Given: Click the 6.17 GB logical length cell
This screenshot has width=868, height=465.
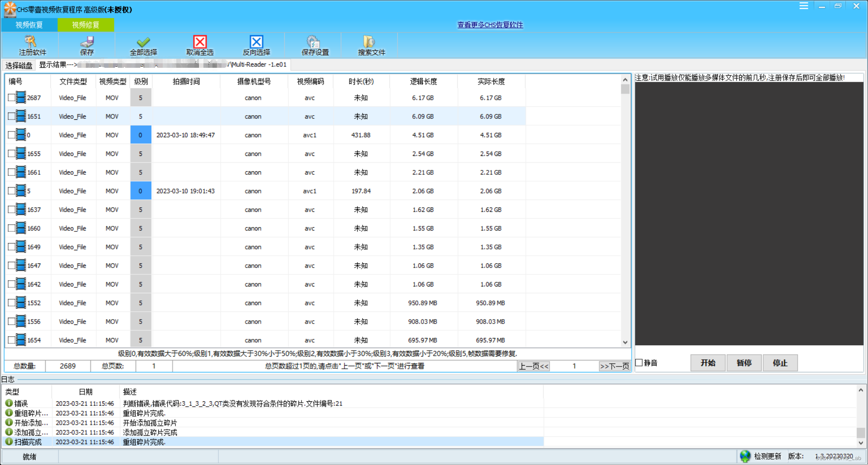Looking at the screenshot, I should (423, 98).
